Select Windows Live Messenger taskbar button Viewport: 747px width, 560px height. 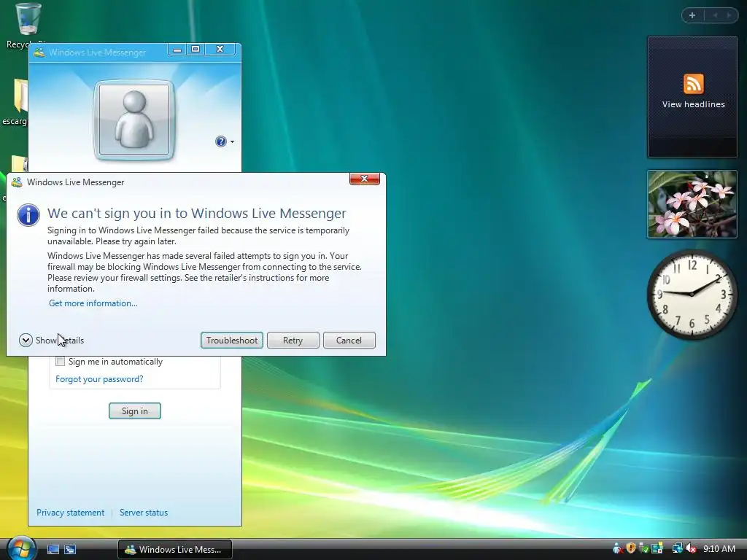[175, 550]
